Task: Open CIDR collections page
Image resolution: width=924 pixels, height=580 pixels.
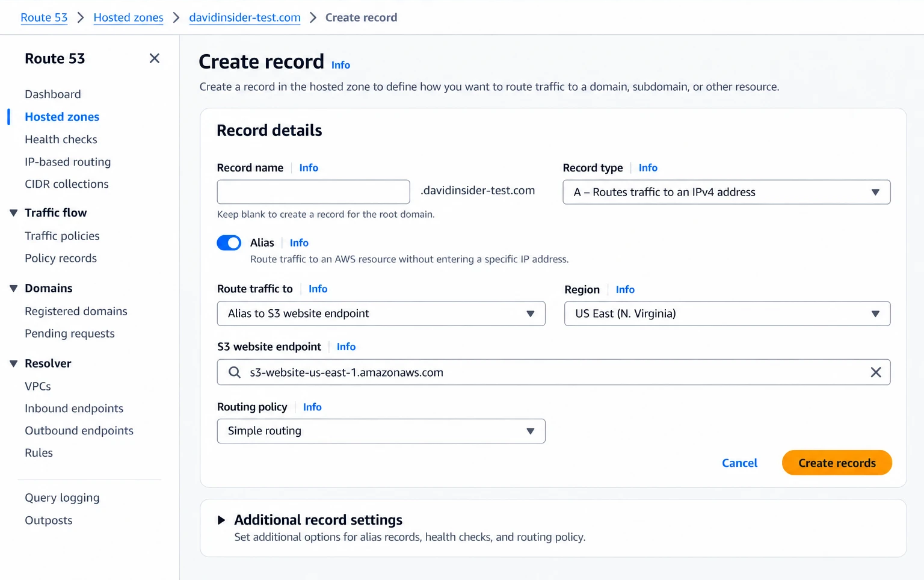Action: tap(67, 184)
